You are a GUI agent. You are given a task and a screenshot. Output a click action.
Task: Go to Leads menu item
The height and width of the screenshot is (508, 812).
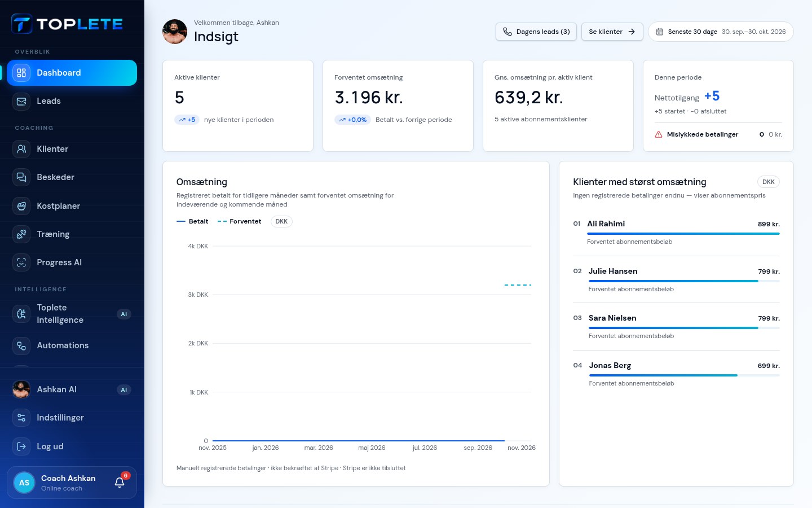coord(72,102)
